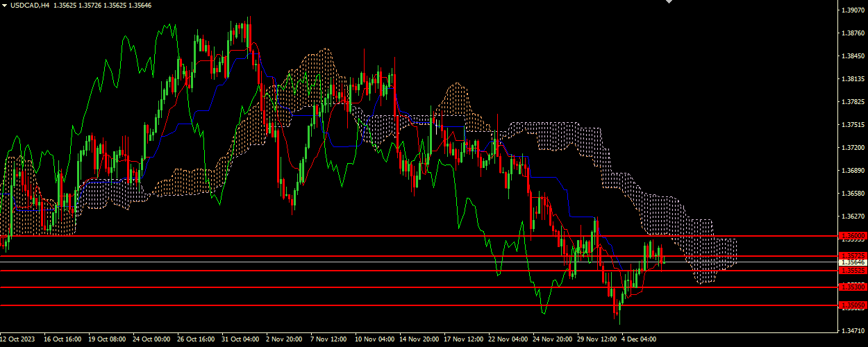Click the 1.38450 price scale label
Image resolution: width=868 pixels, height=347 pixels.
pyautogui.click(x=851, y=56)
